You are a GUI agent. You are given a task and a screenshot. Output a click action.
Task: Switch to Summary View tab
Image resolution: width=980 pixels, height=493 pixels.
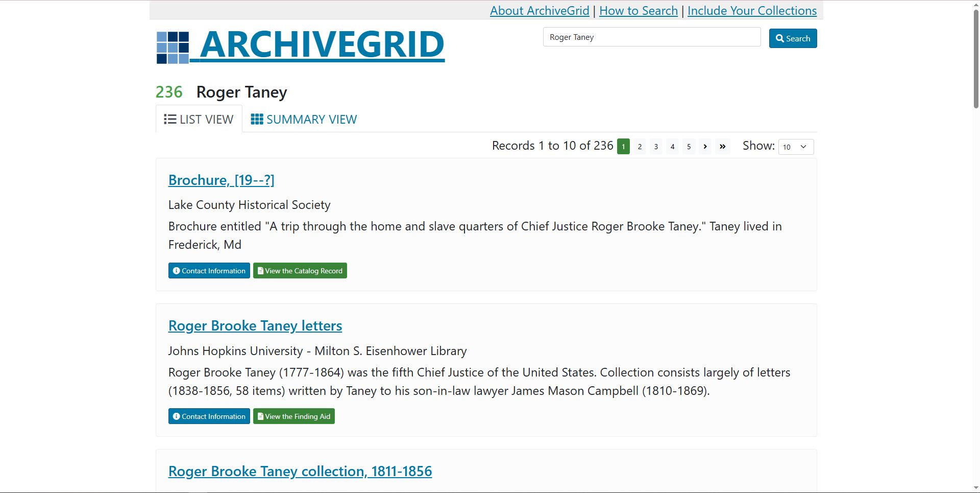click(x=304, y=120)
